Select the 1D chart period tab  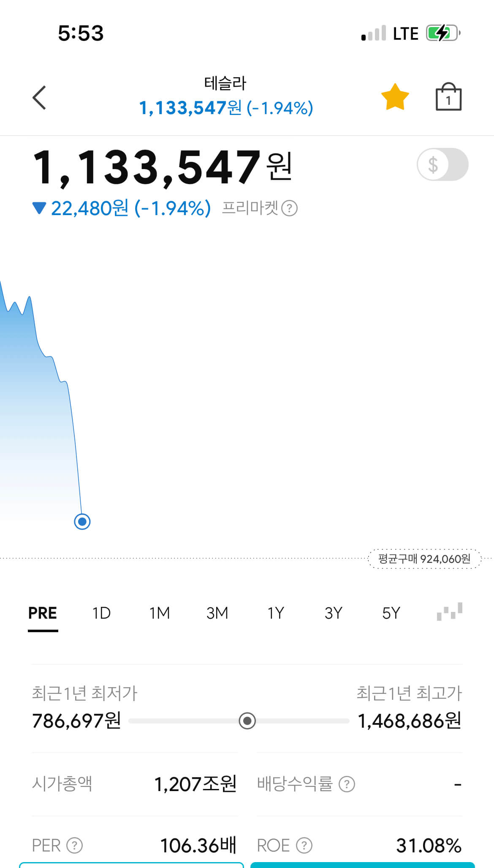(101, 613)
